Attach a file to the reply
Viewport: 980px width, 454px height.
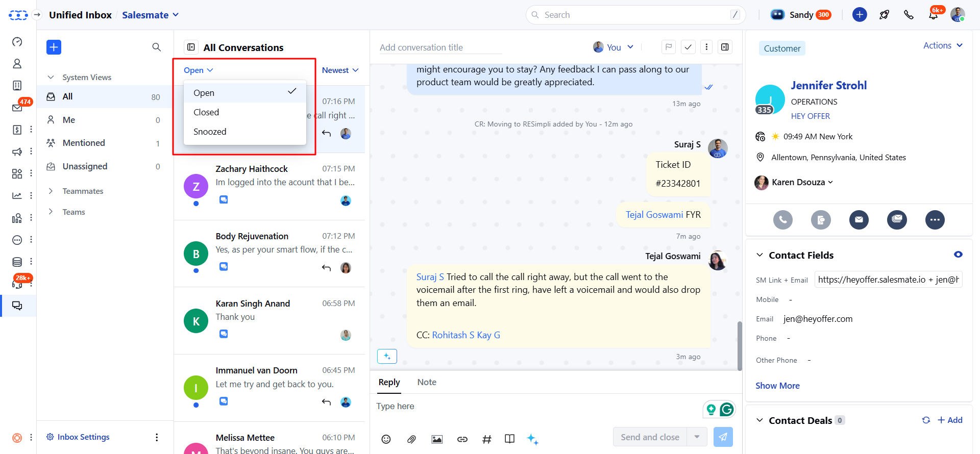pos(411,439)
